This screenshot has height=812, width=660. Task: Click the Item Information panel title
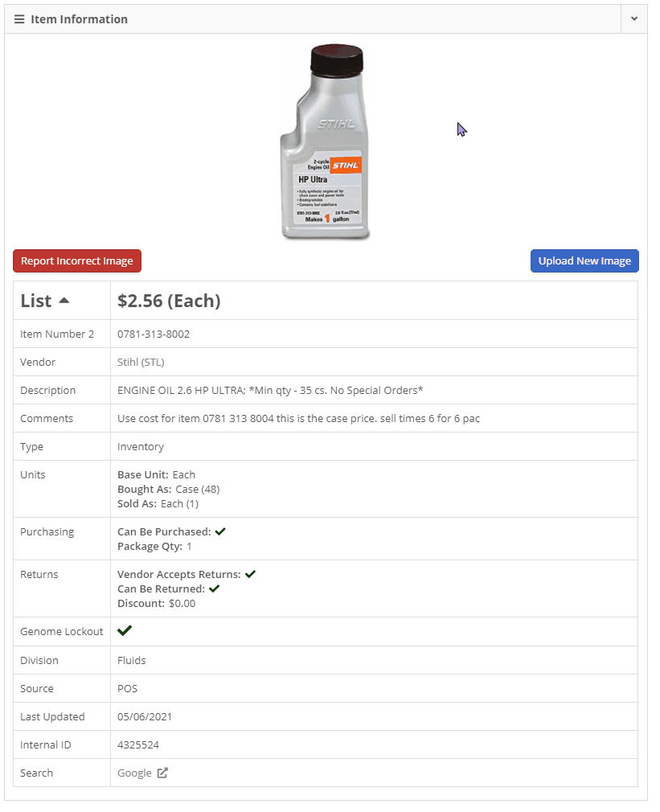click(x=80, y=19)
